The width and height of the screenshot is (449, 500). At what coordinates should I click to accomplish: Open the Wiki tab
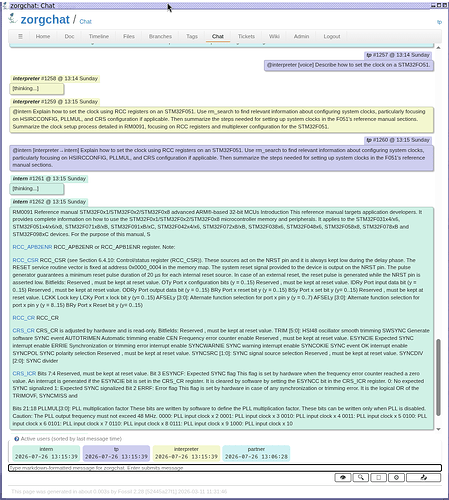click(x=274, y=36)
